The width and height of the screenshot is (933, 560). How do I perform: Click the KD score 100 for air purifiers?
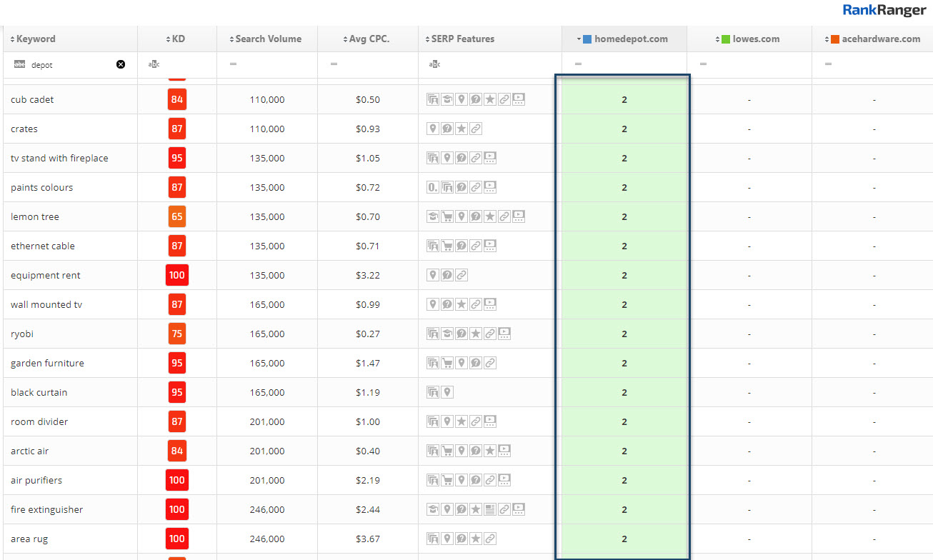point(177,480)
